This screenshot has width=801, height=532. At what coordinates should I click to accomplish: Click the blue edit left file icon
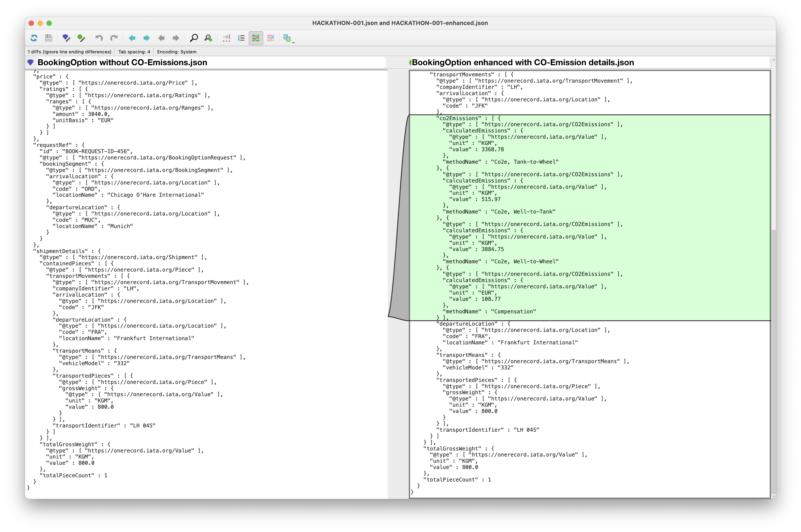click(x=67, y=38)
